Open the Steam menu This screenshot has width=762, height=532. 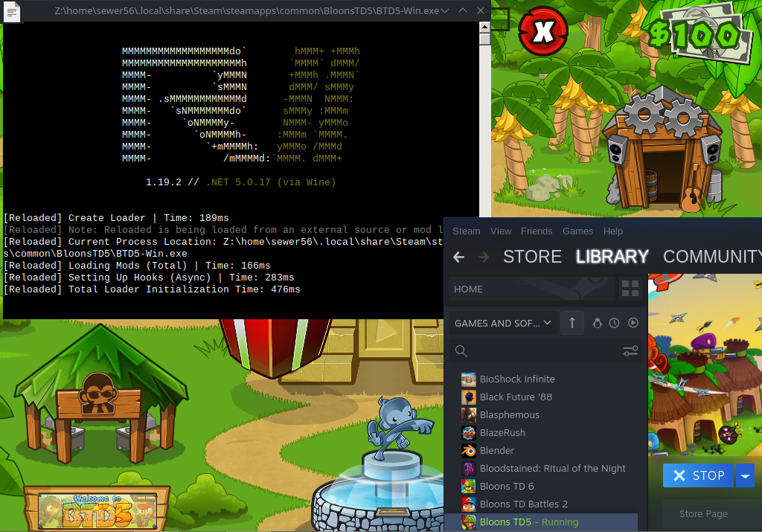coord(467,231)
